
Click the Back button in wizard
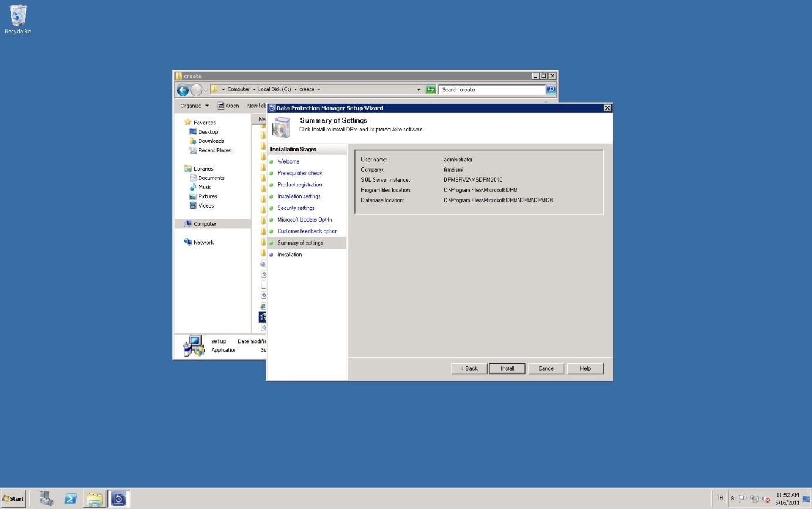pos(469,368)
